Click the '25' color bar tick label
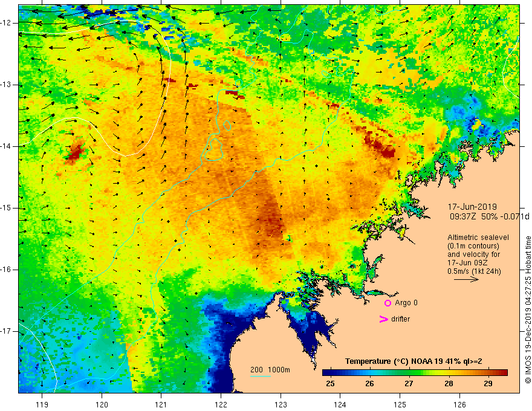The height and width of the screenshot is (411, 532). pos(330,384)
